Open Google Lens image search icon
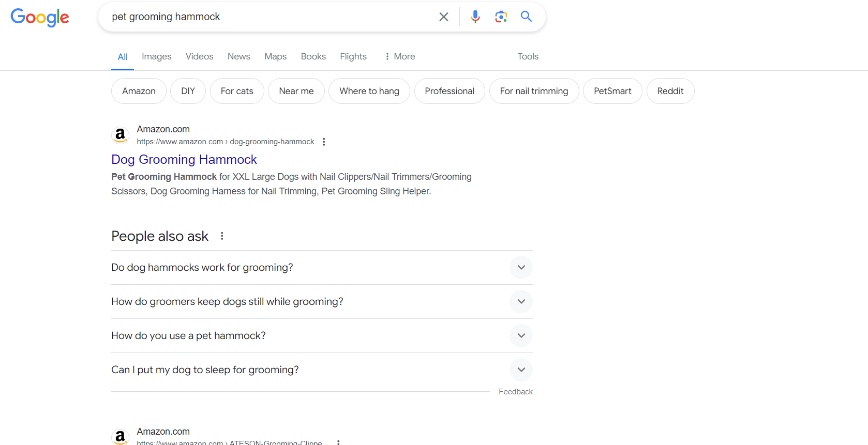Viewport: 868px width, 445px height. (501, 17)
